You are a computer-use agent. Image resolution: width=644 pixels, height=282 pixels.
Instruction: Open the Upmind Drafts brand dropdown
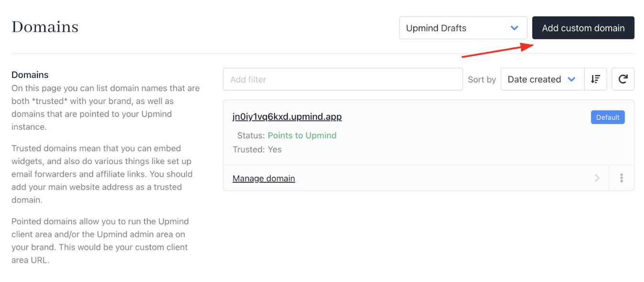(x=463, y=28)
